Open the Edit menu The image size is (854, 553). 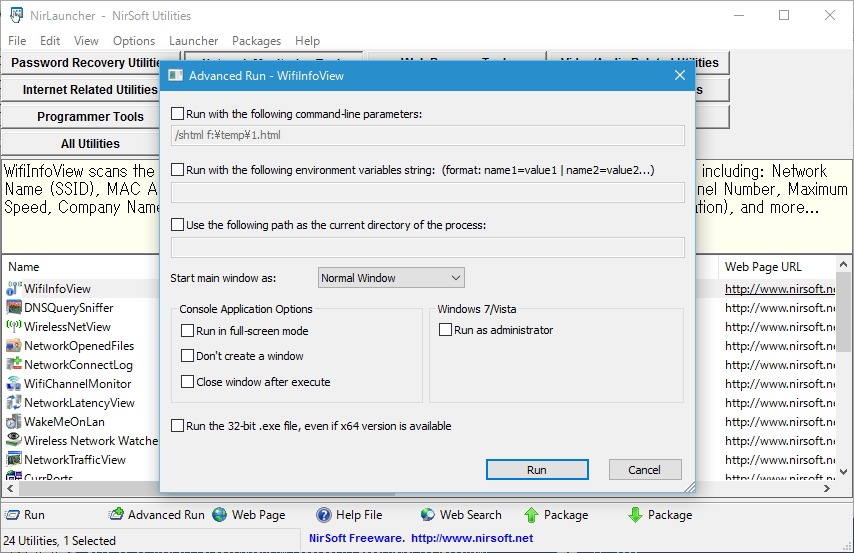click(50, 41)
